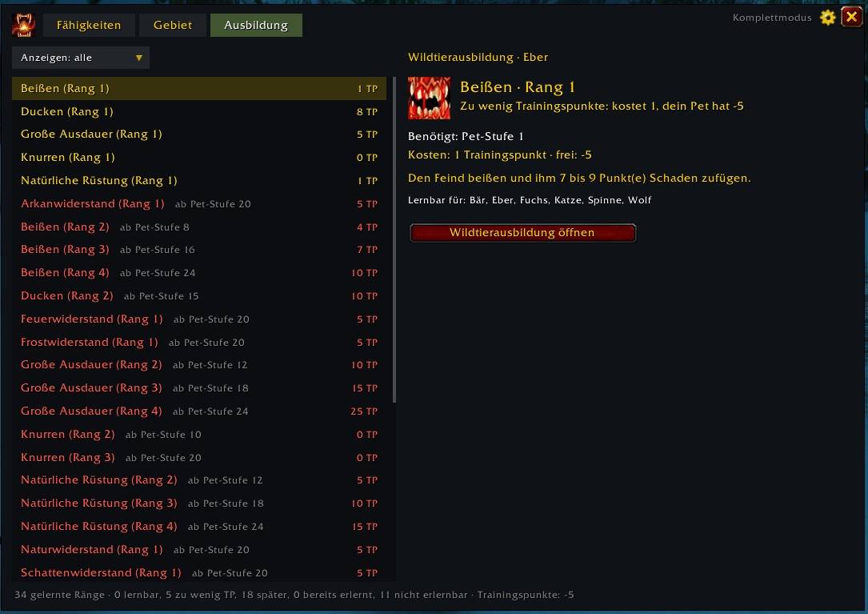Click the 'Kosten: 1 Trainingspunkt' cost line
The image size is (868, 614).
[x=500, y=155]
